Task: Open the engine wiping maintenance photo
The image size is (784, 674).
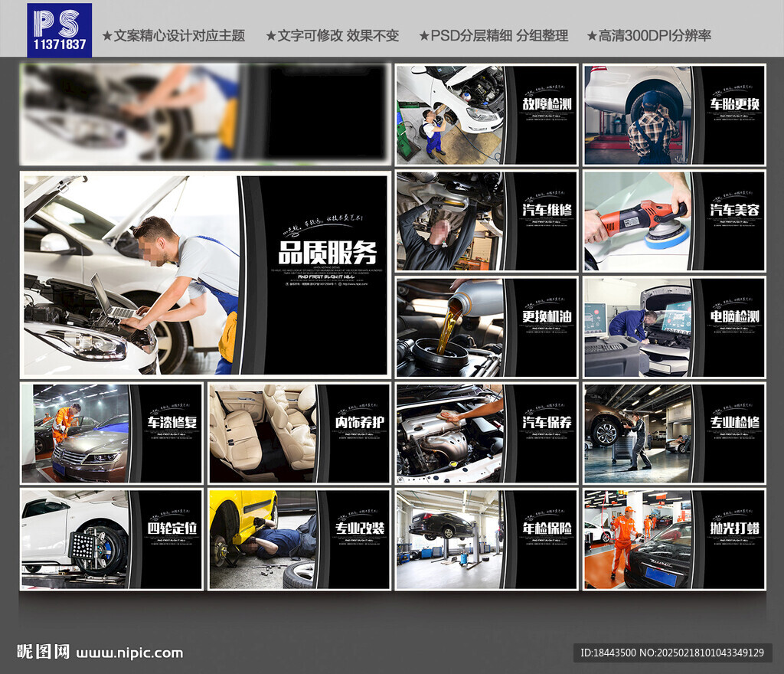Action: tap(450, 434)
